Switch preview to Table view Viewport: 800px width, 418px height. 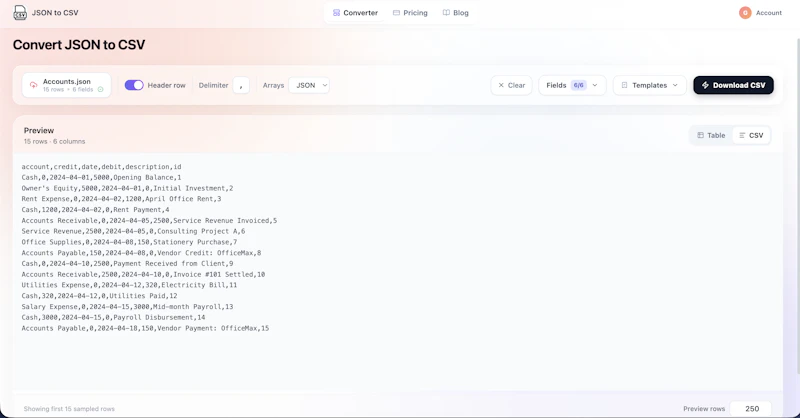coord(711,135)
